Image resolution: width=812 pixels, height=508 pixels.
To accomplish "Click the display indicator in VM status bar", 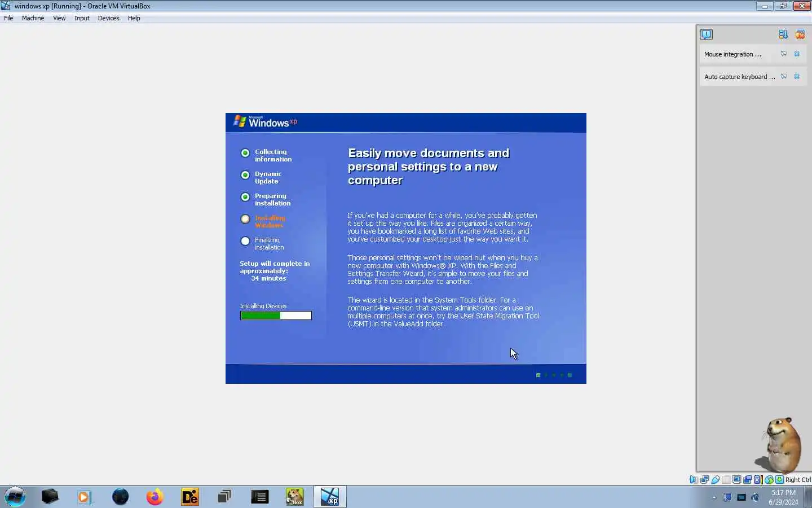I will (x=737, y=480).
